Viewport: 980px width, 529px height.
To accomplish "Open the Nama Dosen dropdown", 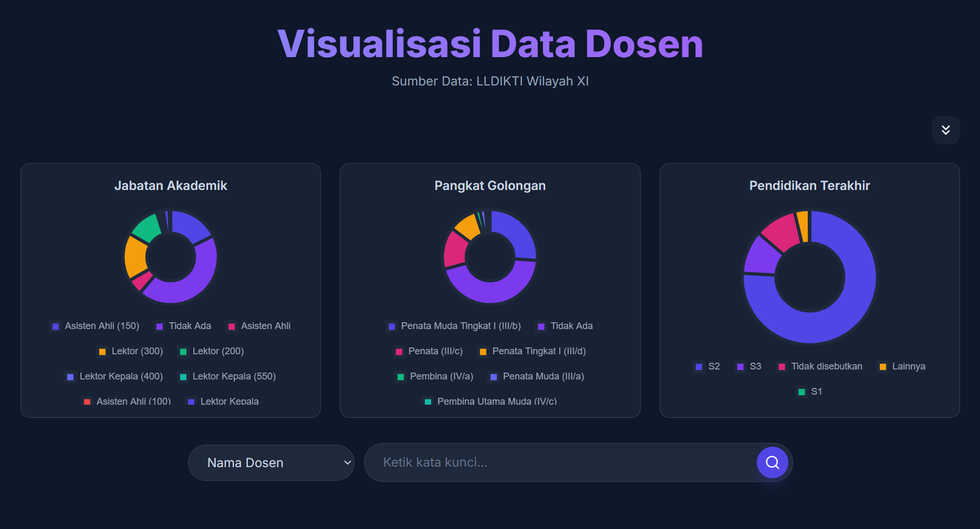I will [x=271, y=463].
